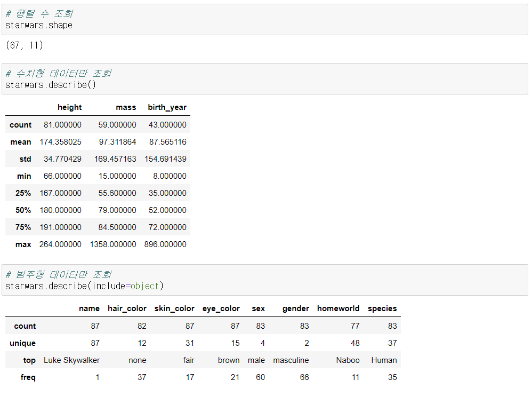Viewport: 532px width, 404px height.
Task: Click the mass count value 59.000000
Action: (x=117, y=125)
